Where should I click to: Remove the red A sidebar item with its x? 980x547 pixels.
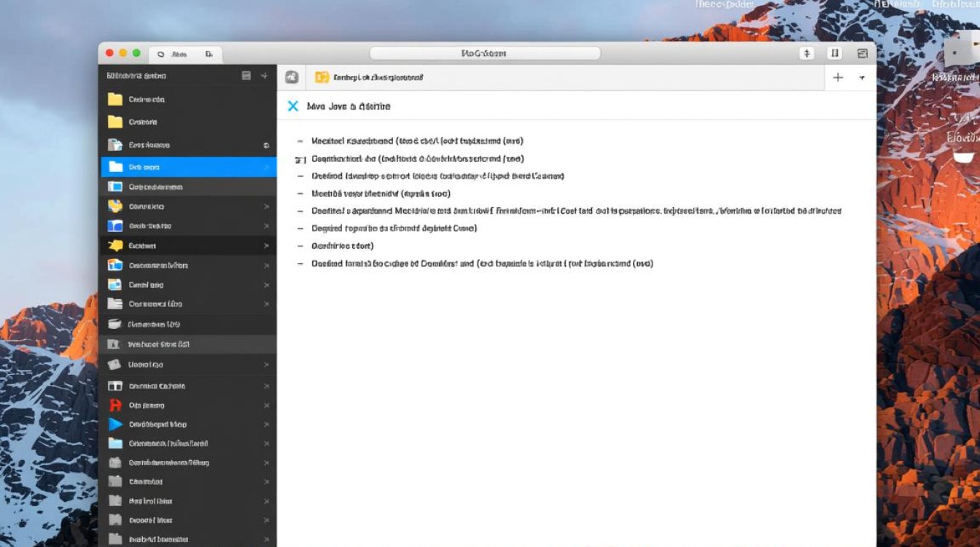coord(266,406)
